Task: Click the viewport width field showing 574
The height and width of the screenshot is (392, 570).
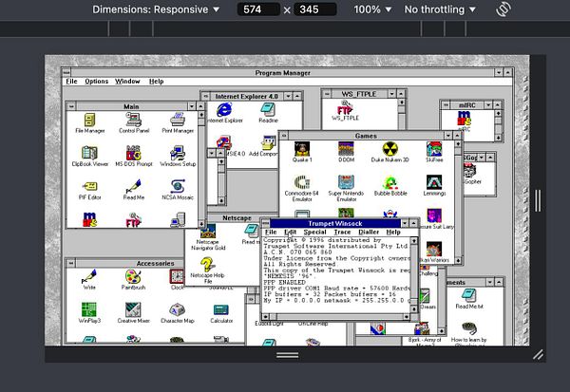Action: (x=258, y=9)
